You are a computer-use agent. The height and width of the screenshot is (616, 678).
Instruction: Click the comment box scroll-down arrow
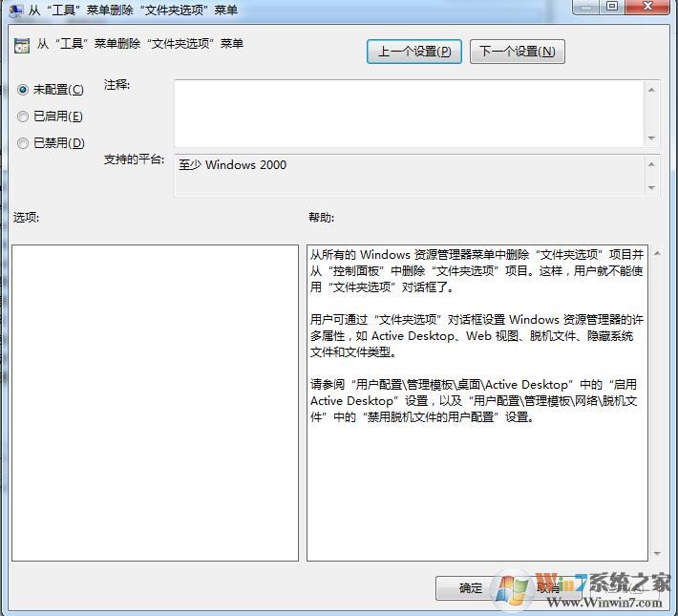[x=651, y=138]
